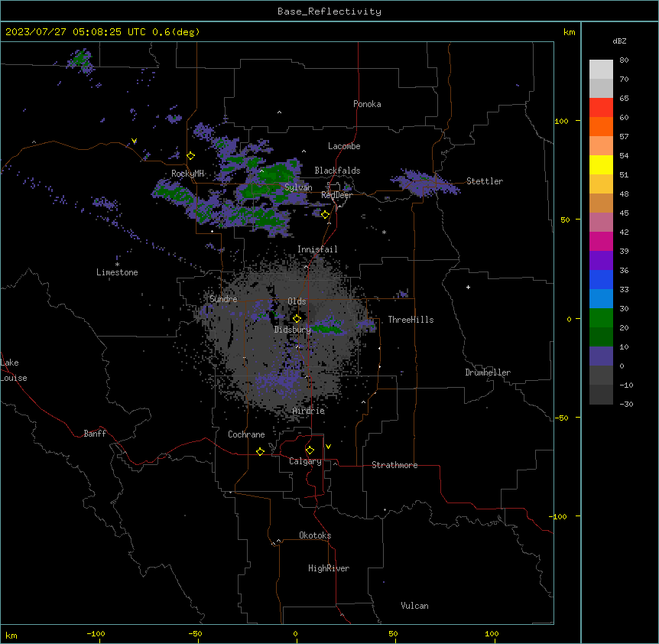Click the yellow diamond marker above RockyMH
This screenshot has height=644, width=659.
point(191,156)
